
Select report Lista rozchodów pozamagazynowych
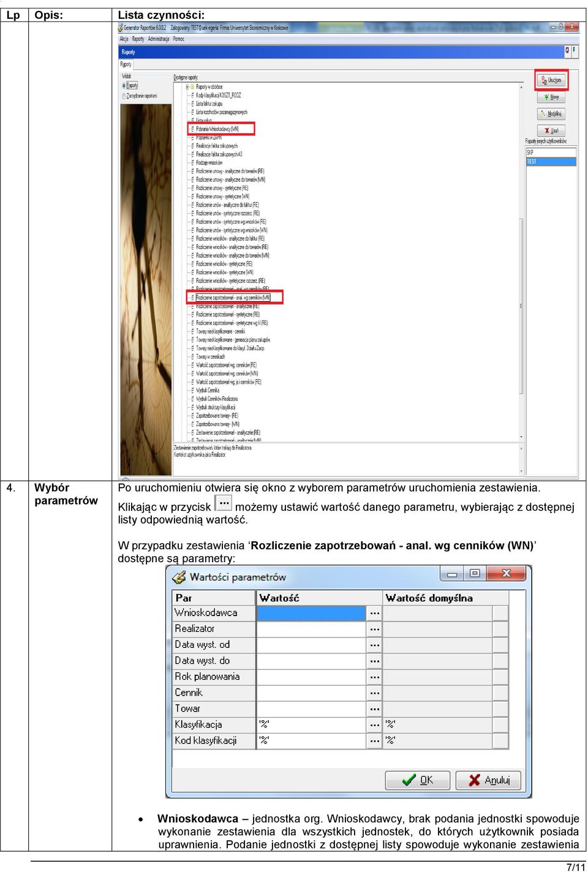[x=222, y=113]
